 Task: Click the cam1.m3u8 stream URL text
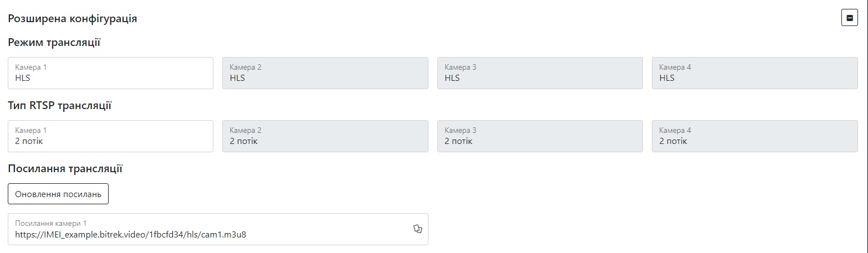pos(130,234)
